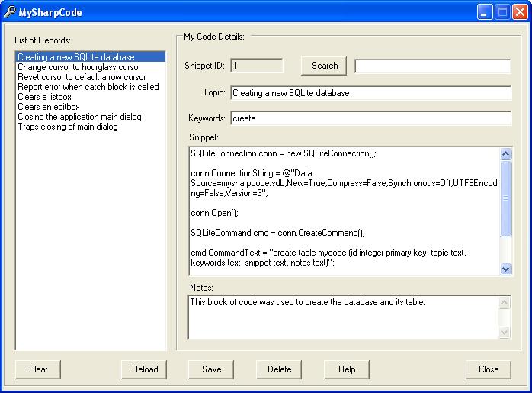
Task: Click the Reload button
Action: click(x=144, y=369)
